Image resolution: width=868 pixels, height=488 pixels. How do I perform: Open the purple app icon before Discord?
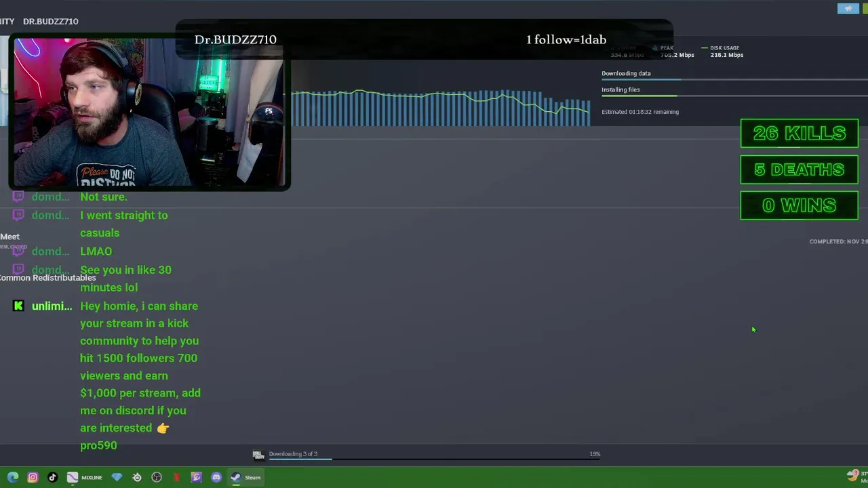click(196, 477)
